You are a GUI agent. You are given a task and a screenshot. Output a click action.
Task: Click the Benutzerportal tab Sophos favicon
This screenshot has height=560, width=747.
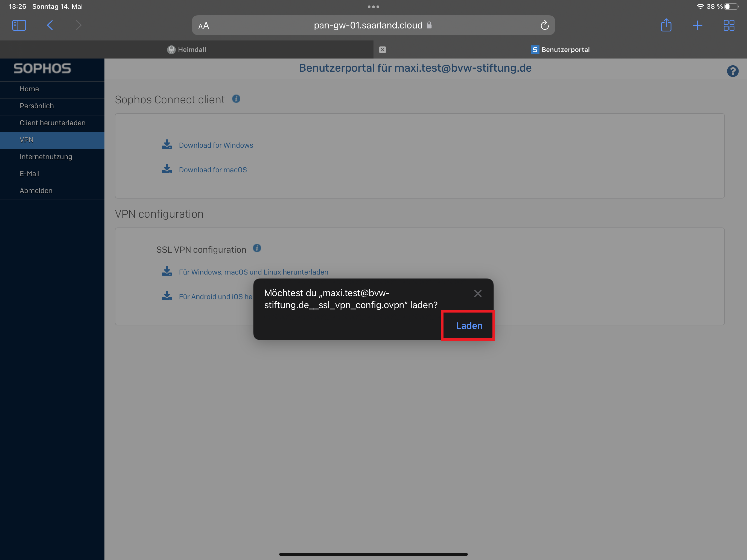click(x=535, y=50)
